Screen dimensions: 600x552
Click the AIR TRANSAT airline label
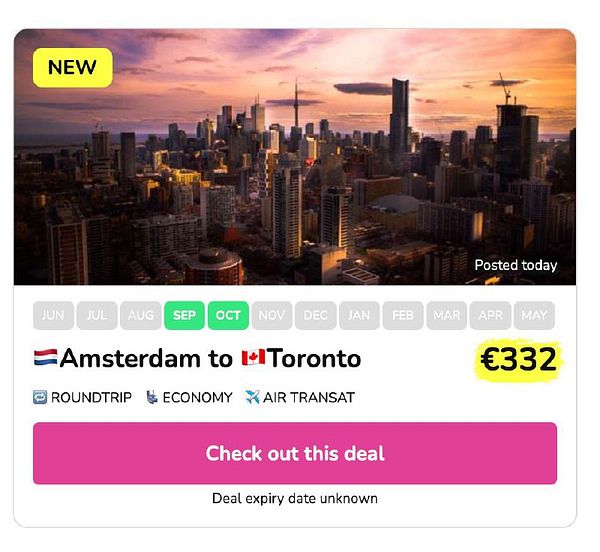[x=309, y=397]
